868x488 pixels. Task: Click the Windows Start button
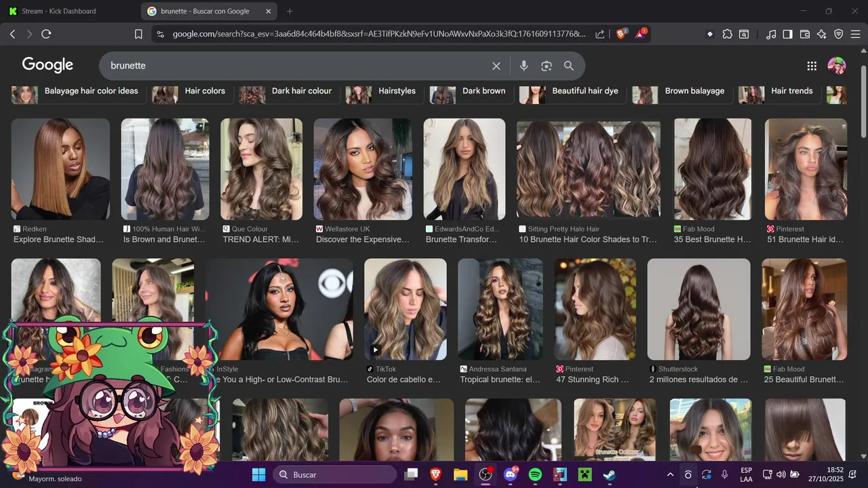[x=259, y=474]
